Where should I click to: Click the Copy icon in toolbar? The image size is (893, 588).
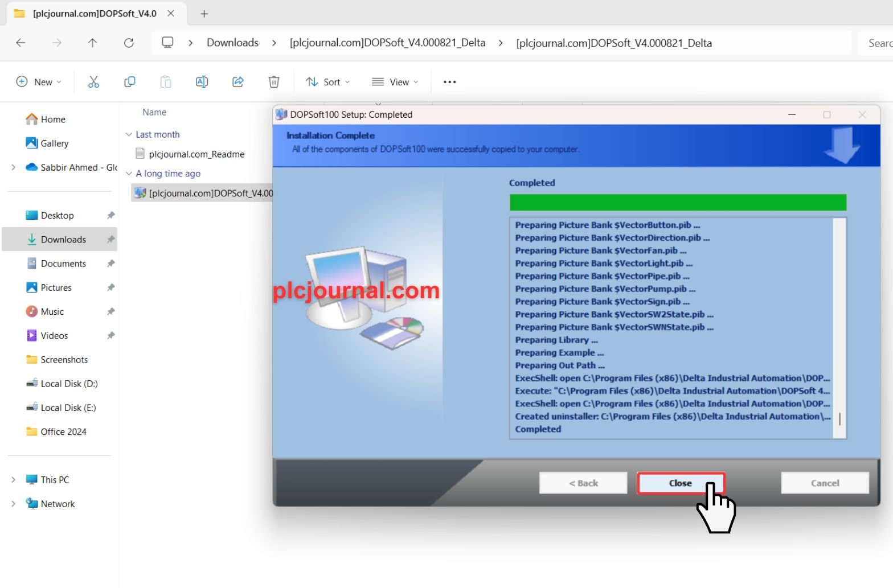click(130, 82)
